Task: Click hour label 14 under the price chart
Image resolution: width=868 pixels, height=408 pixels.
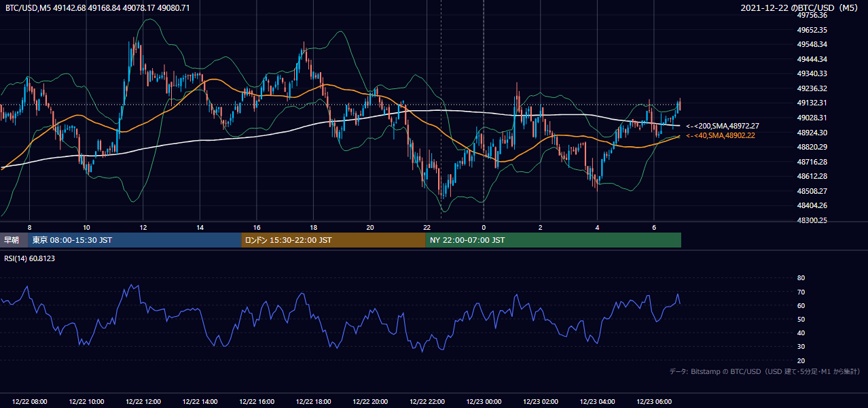Action: [200, 227]
